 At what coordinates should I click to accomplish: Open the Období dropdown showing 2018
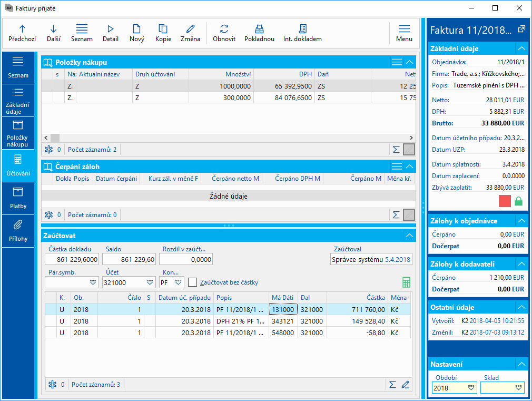(x=470, y=388)
